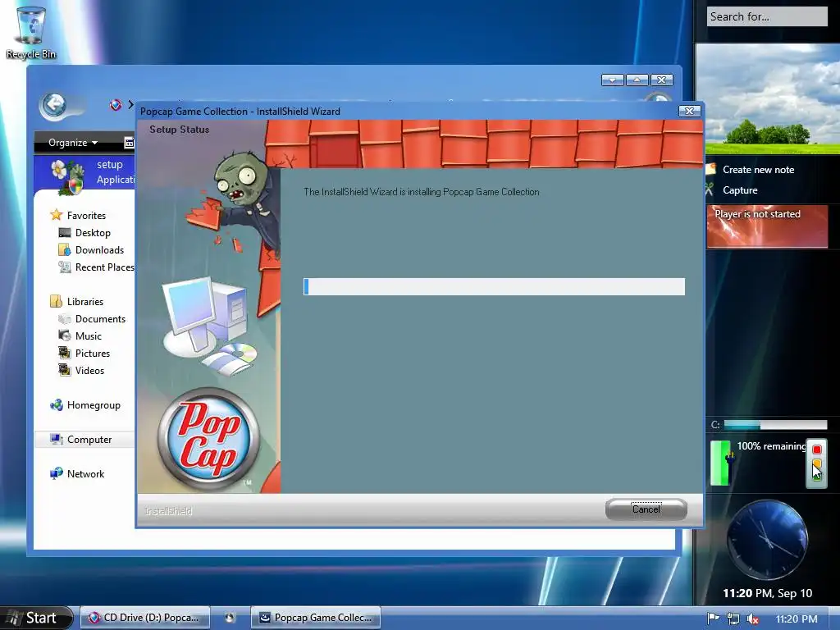The height and width of the screenshot is (630, 840).
Task: Select Favorites in Explorer sidebar
Action: pyautogui.click(x=86, y=216)
